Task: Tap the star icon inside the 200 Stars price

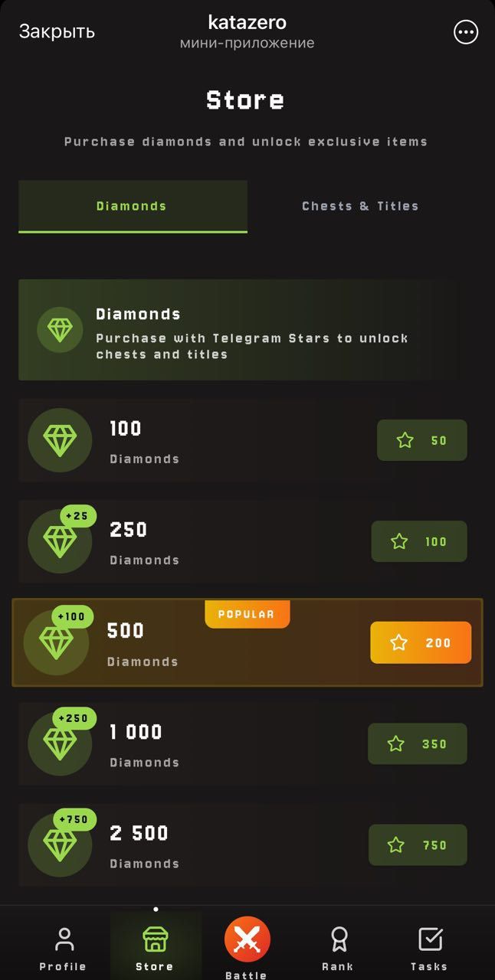Action: pyautogui.click(x=399, y=642)
